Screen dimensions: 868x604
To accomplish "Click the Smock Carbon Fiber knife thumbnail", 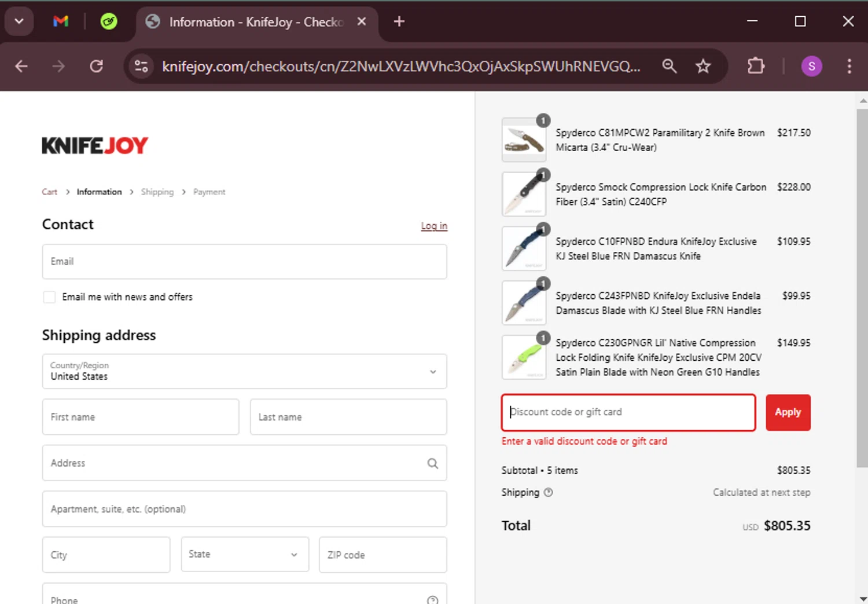I will 524,194.
